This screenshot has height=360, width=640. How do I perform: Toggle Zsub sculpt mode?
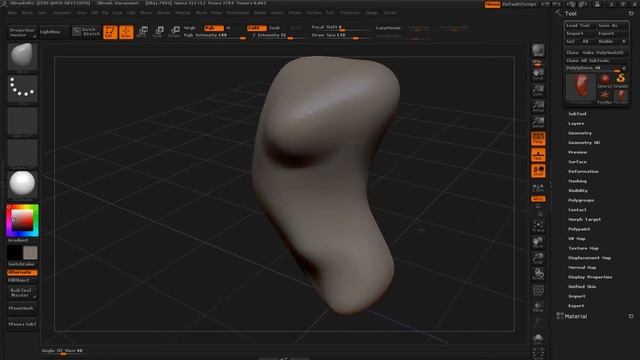pos(275,28)
